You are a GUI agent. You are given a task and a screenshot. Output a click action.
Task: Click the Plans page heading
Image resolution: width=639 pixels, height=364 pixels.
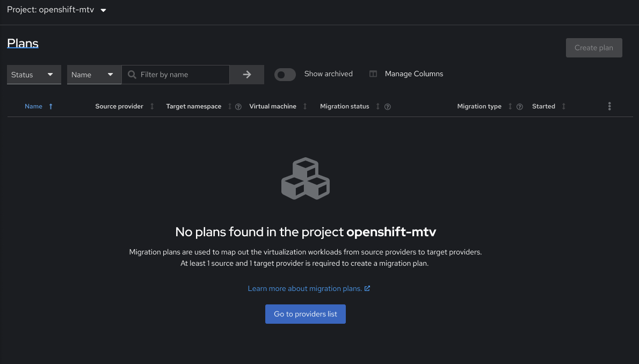tap(23, 43)
